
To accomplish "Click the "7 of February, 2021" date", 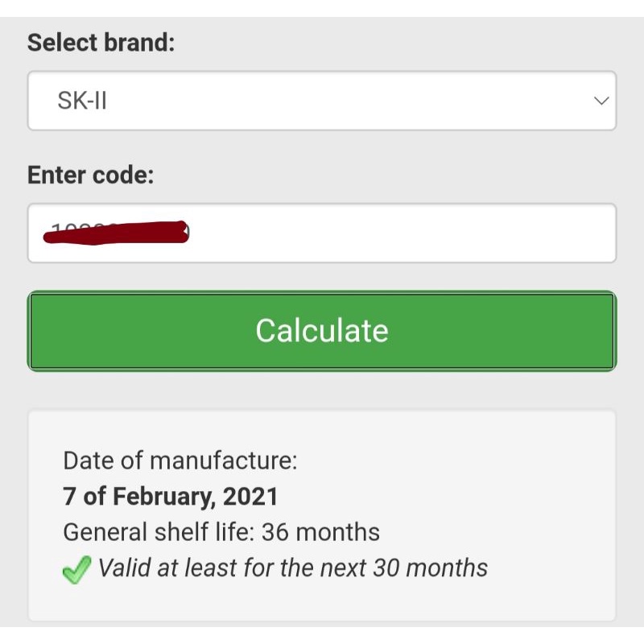I will (x=170, y=497).
